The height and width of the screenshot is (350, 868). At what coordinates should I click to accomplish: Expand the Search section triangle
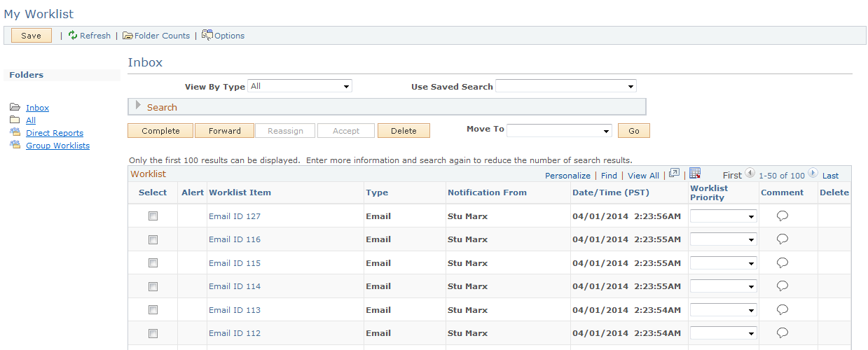(x=138, y=106)
